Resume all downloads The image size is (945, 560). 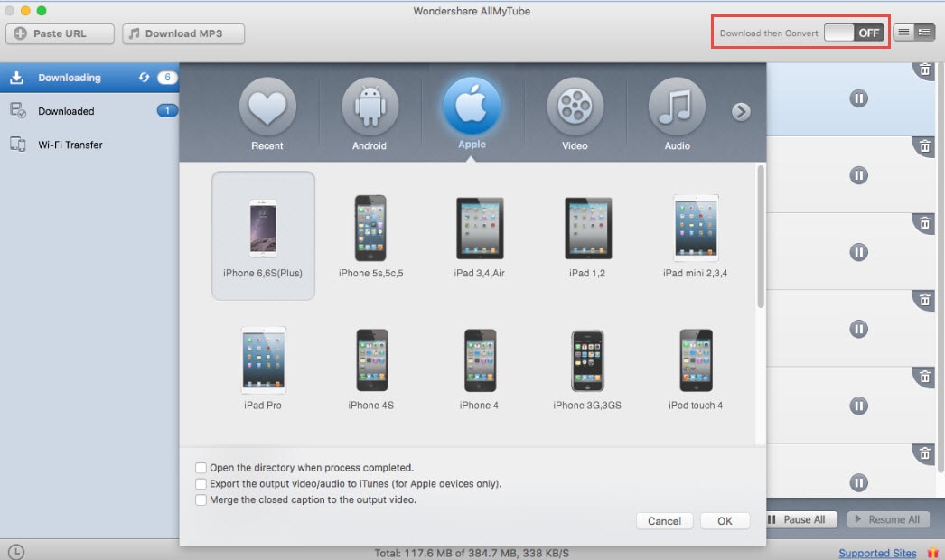(888, 519)
